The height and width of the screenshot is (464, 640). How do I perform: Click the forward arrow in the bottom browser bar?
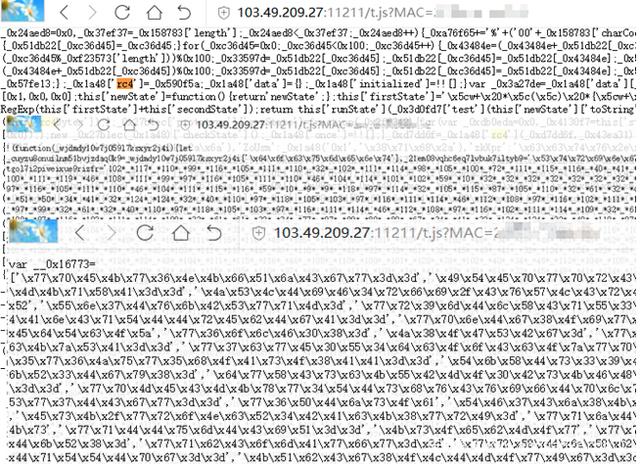[111, 233]
